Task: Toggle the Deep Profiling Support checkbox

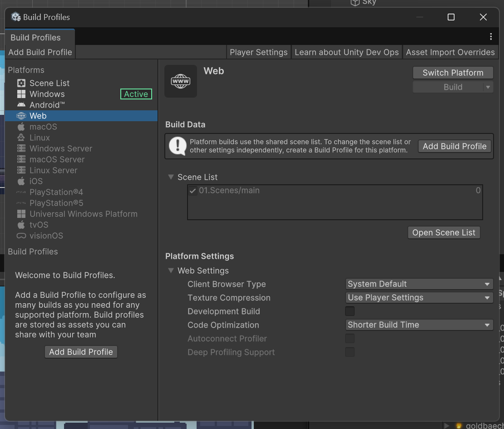Action: pyautogui.click(x=350, y=352)
